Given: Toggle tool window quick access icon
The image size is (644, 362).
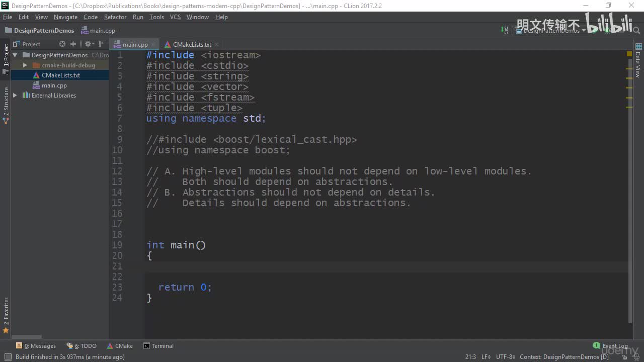Looking at the screenshot, I should coord(8,357).
